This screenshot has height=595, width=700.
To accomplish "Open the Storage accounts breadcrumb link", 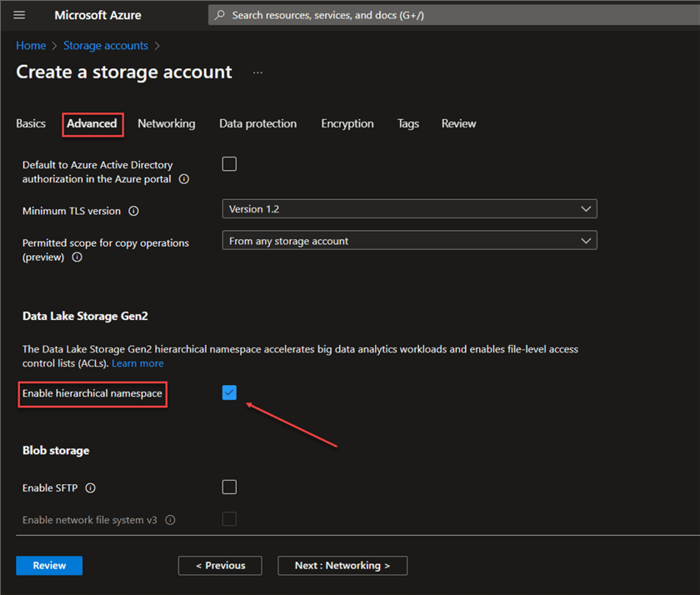I will pos(106,46).
